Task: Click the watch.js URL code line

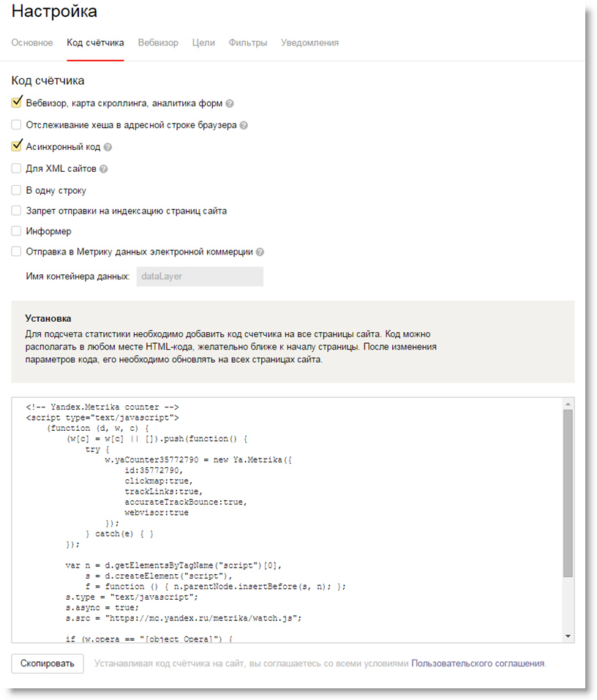Action: click(184, 619)
